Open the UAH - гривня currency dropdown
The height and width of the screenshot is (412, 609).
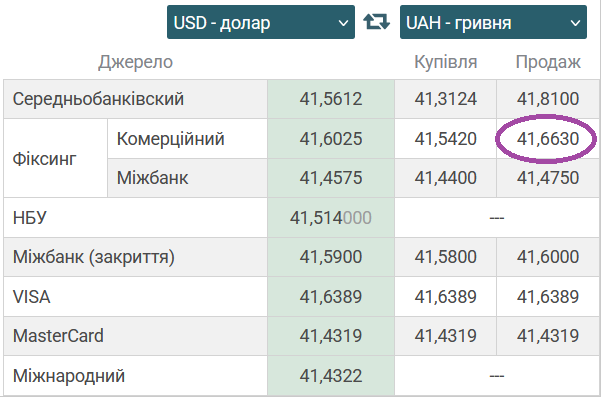click(493, 22)
